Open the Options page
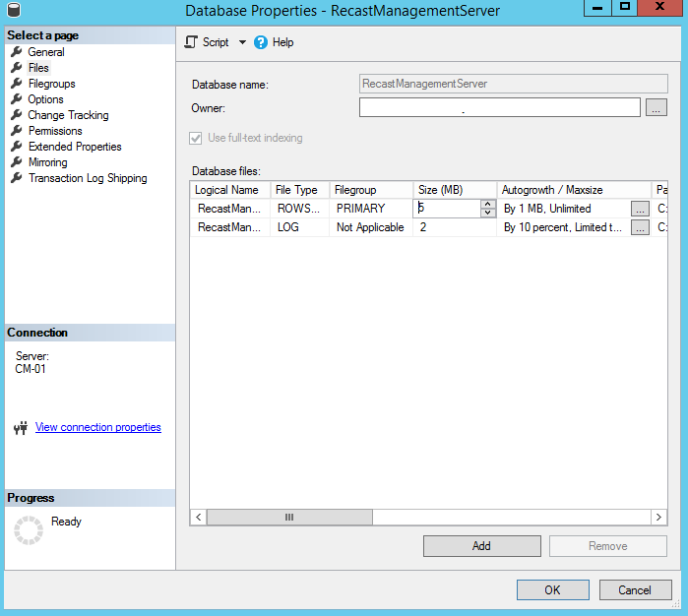 45,99
